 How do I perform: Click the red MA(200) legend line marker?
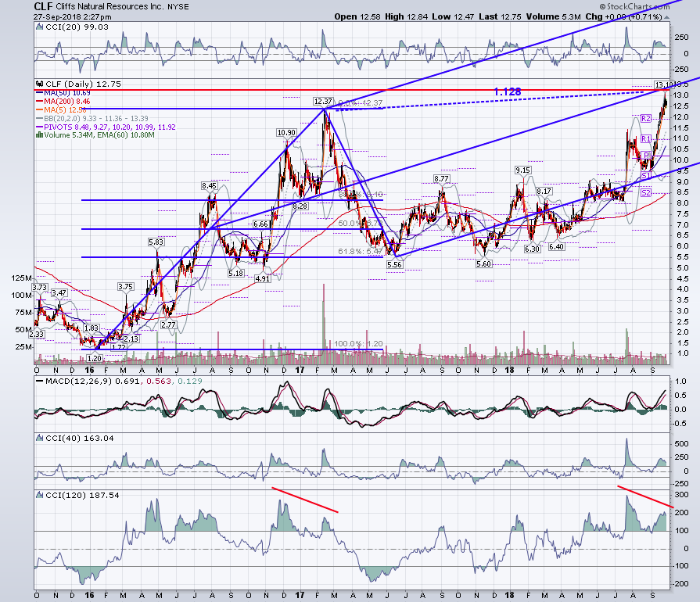click(x=40, y=102)
